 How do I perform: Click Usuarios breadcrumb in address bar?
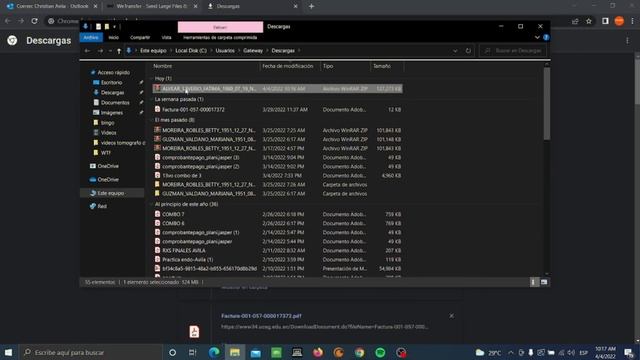pos(225,51)
